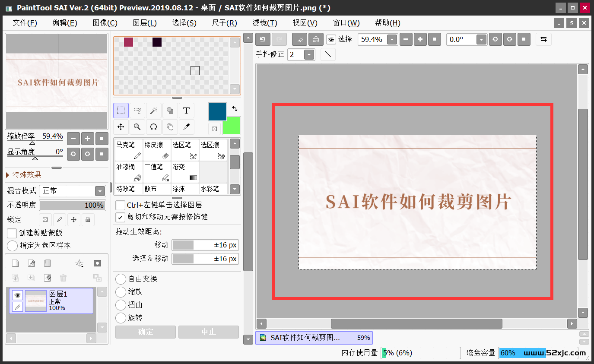Open the 滤镜(T) menu
Viewport: 594px width, 364px height.
[264, 23]
